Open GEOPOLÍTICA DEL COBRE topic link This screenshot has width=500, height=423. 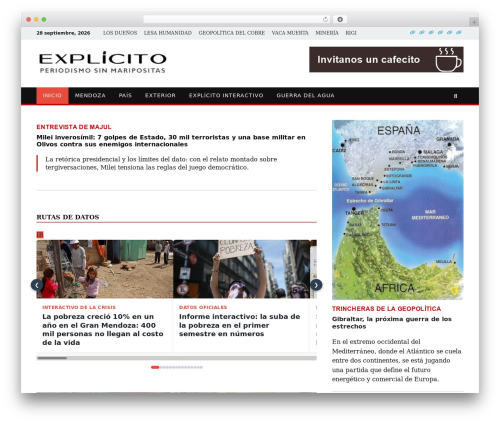point(232,33)
